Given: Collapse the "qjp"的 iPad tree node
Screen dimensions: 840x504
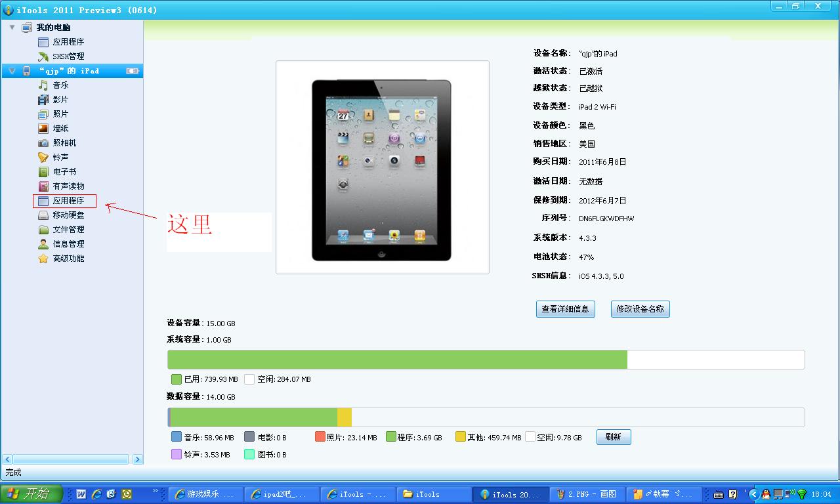Looking at the screenshot, I should (x=12, y=71).
